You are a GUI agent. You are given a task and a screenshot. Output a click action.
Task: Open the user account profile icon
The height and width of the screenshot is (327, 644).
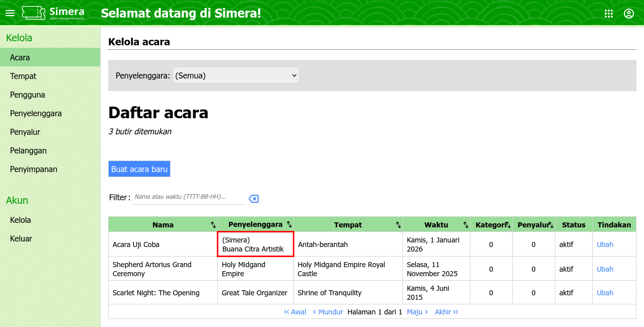tap(629, 14)
